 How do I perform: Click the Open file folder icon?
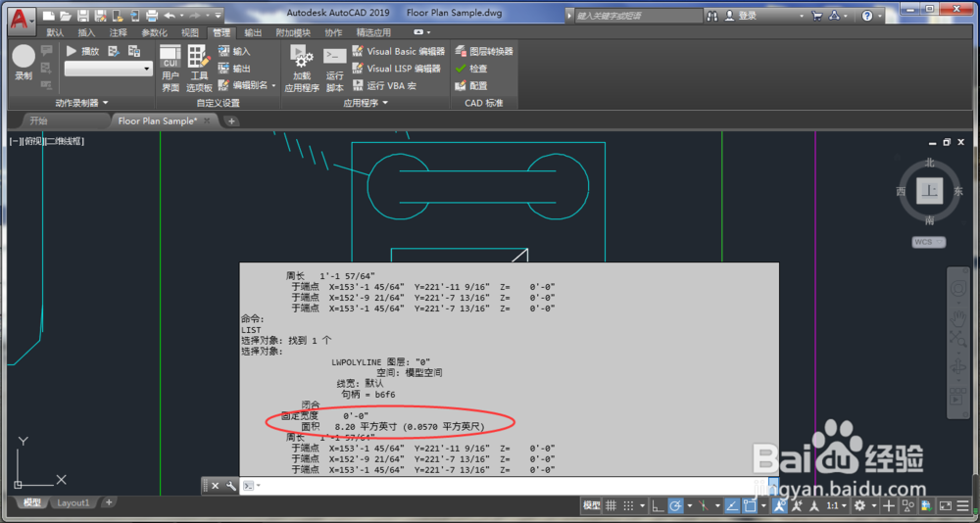(x=66, y=15)
